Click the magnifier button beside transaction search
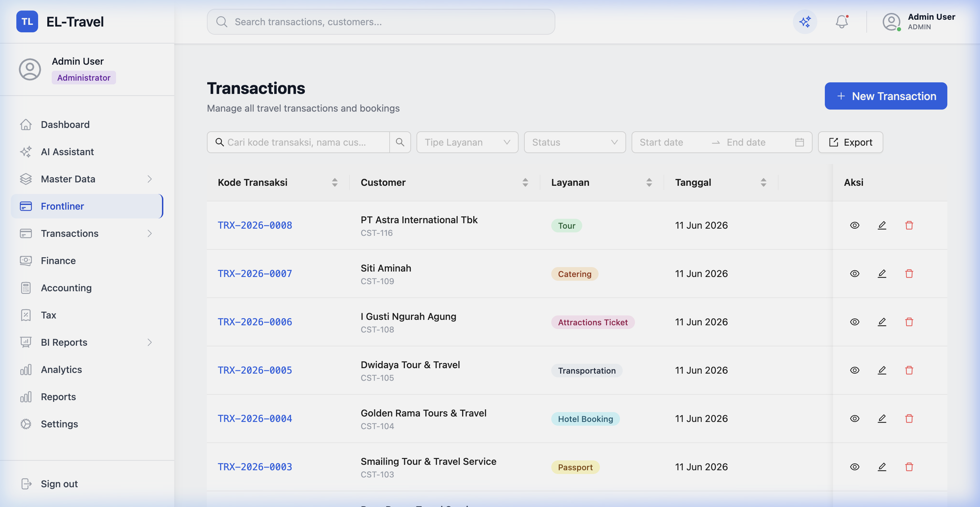The image size is (980, 507). [x=400, y=142]
